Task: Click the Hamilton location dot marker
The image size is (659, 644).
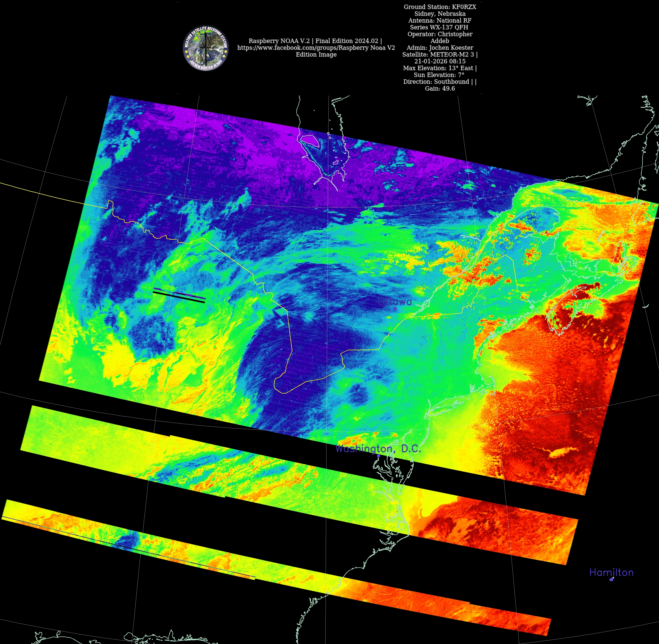Action: click(x=611, y=579)
